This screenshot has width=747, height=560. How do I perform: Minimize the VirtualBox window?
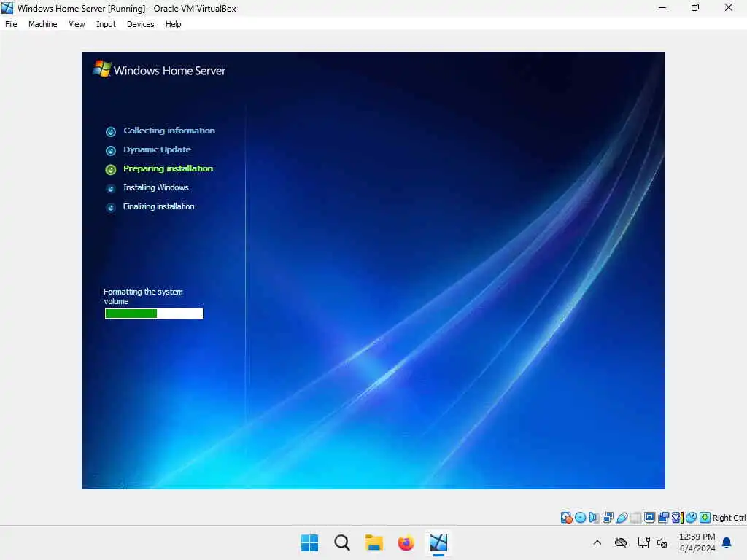coord(662,7)
